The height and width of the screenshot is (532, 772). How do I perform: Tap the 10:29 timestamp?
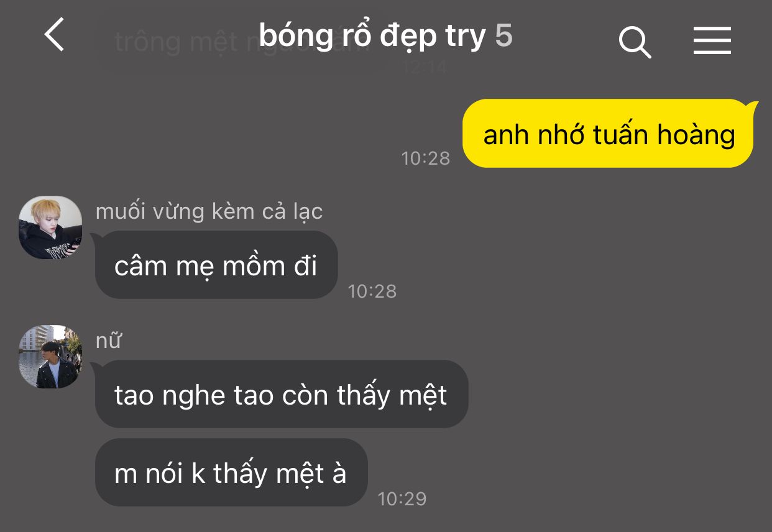coord(402,498)
